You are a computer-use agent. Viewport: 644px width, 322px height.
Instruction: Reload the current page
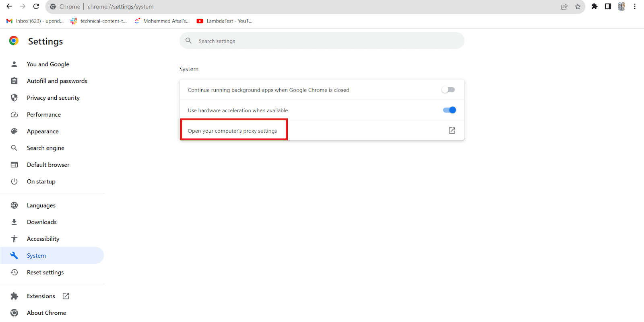point(36,6)
